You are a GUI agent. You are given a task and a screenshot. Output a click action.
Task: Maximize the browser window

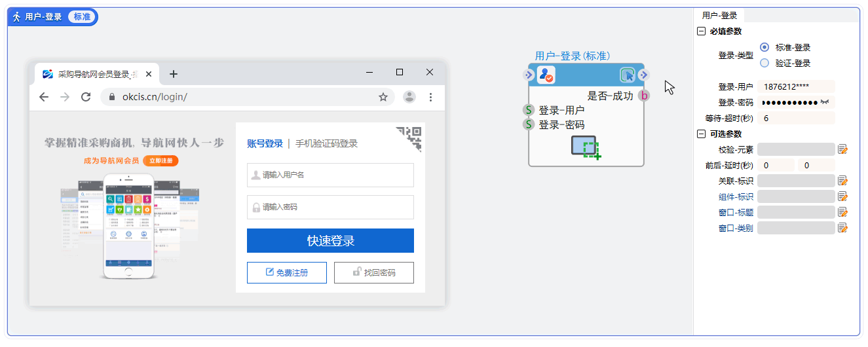point(400,72)
